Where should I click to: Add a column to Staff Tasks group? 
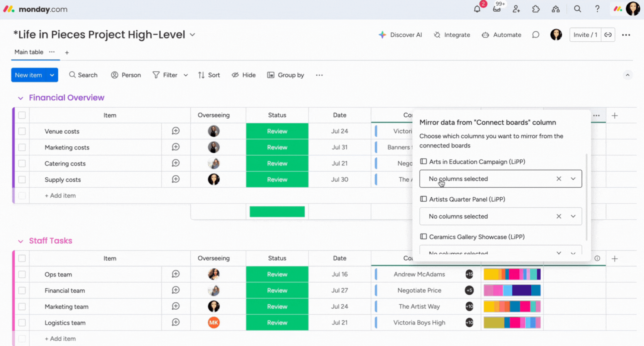(615, 258)
